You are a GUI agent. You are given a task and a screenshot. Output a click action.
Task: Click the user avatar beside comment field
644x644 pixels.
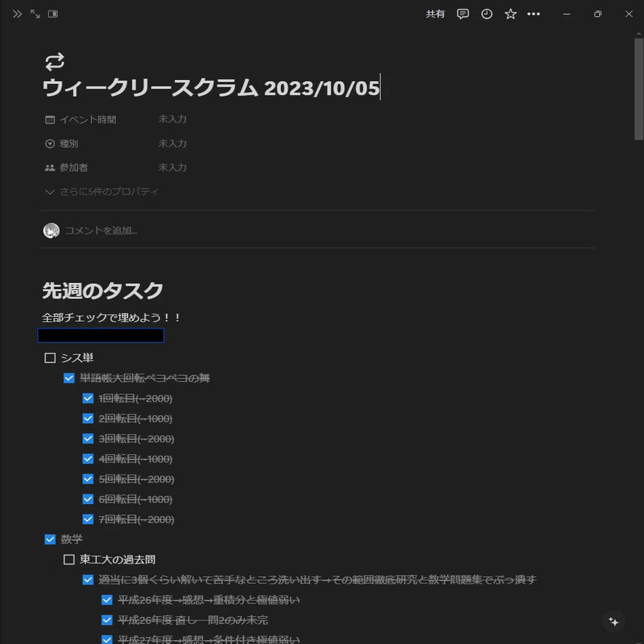(51, 231)
